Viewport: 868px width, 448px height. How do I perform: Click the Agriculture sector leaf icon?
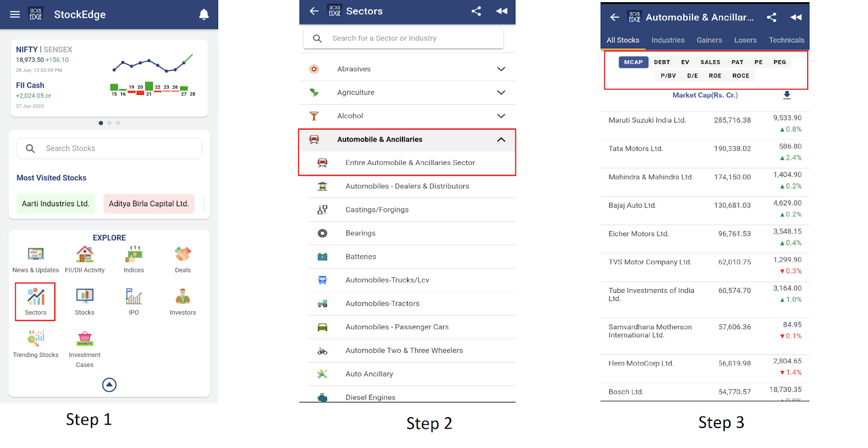click(314, 92)
